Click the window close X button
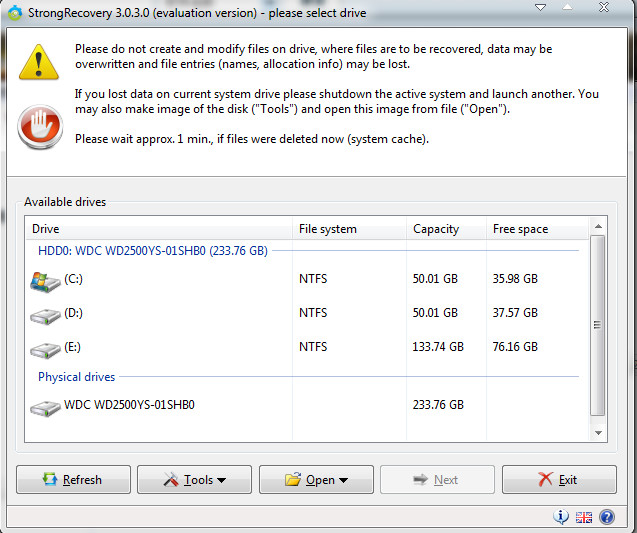Screen dimensions: 637x533 click(604, 7)
